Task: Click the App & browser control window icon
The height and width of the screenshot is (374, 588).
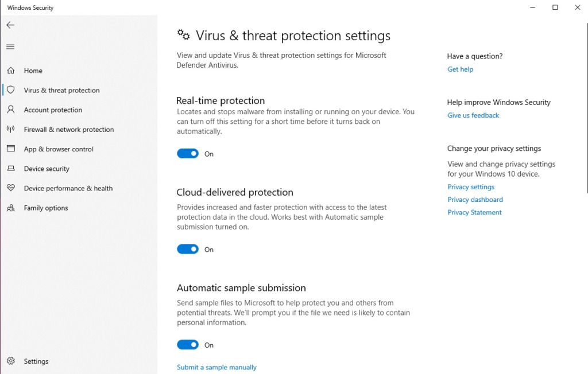Action: point(10,149)
